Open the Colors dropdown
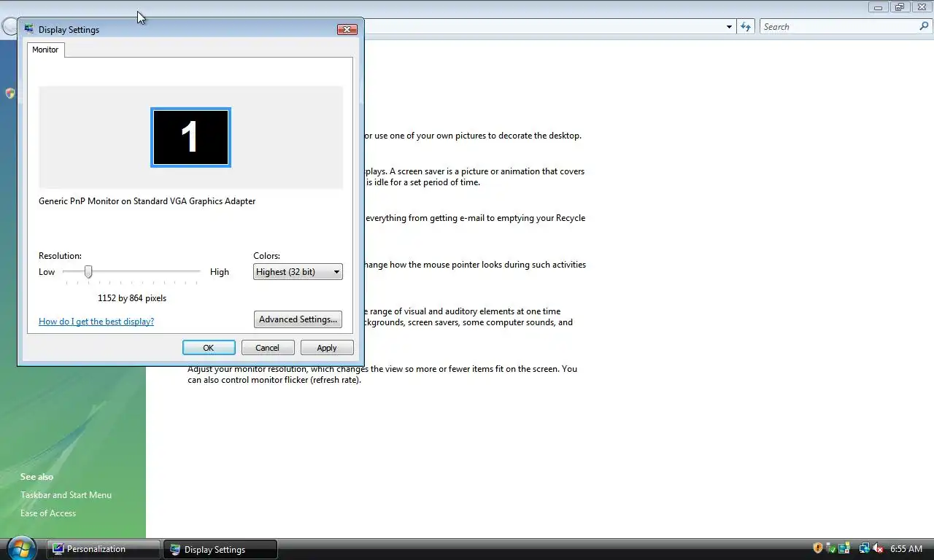Viewport: 934px width, 560px height. 298,272
